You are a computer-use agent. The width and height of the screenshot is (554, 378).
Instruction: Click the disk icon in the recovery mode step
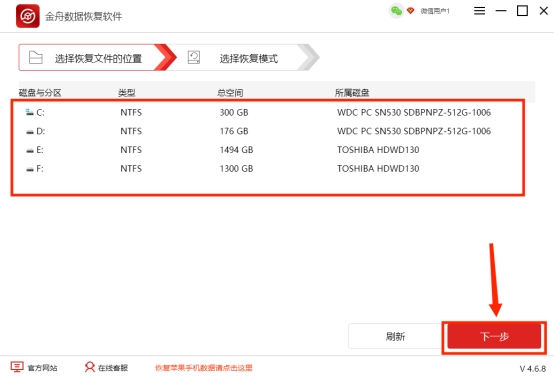(194, 57)
